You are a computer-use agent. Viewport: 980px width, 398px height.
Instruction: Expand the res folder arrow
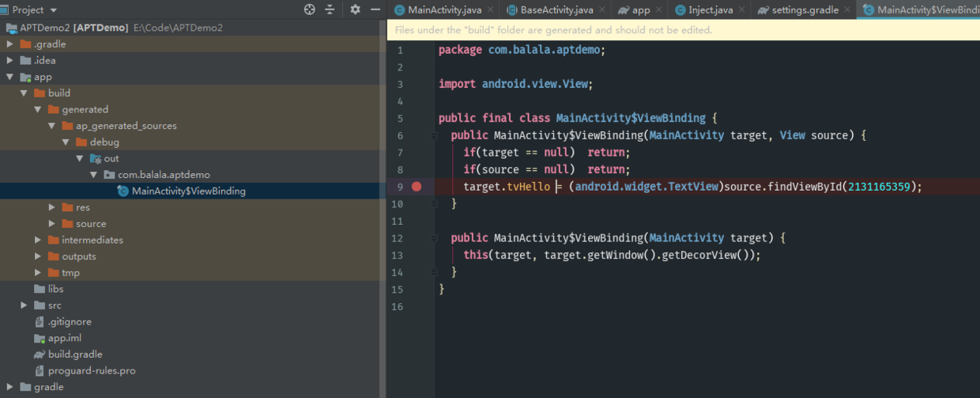(x=52, y=207)
